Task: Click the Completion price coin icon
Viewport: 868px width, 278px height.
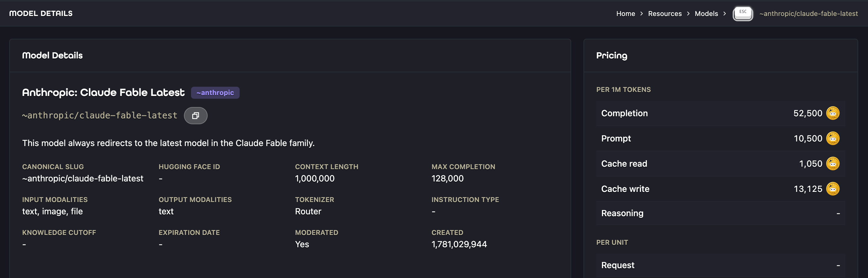Action: click(x=833, y=113)
